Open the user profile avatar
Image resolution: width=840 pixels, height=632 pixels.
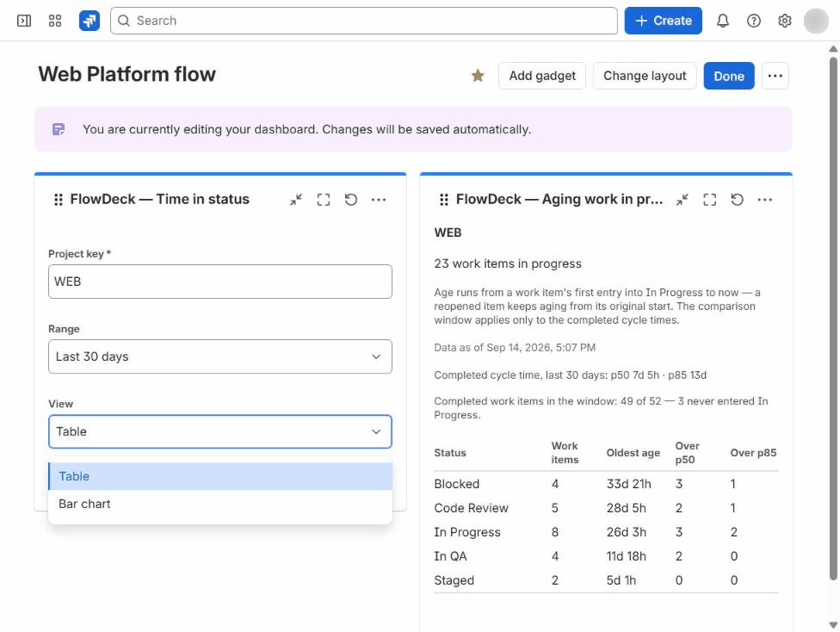click(x=816, y=21)
